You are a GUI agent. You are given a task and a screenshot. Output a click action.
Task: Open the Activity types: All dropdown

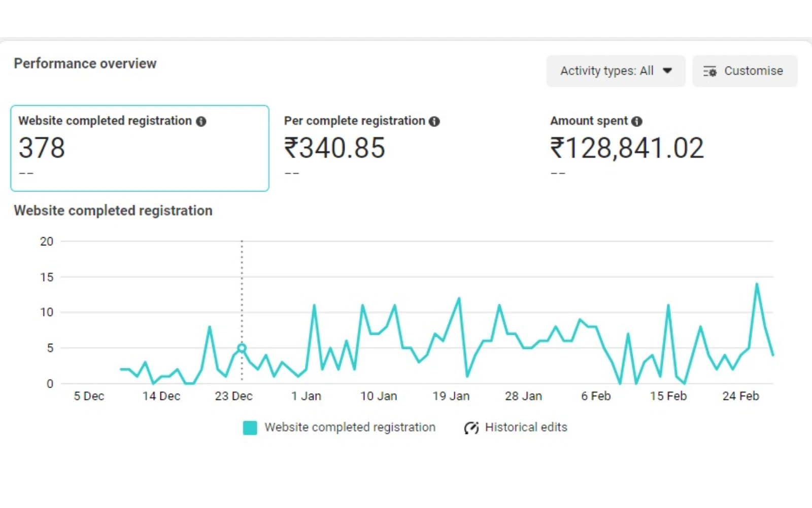pos(615,71)
